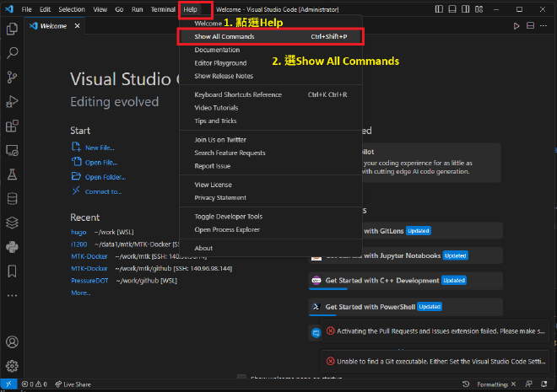The width and height of the screenshot is (557, 392).
Task: Click Live Share in status bar
Action: click(73, 384)
